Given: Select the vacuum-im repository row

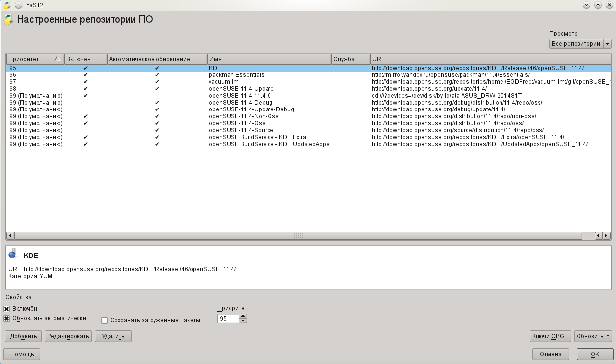Looking at the screenshot, I should (309, 82).
